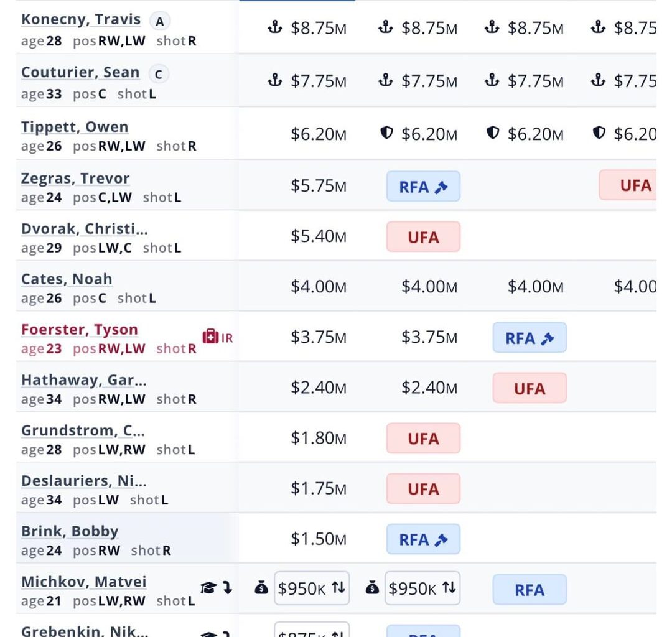Click the UFA badge in Hathaway's row
Image resolution: width=672 pixels, height=637 pixels.
530,388
